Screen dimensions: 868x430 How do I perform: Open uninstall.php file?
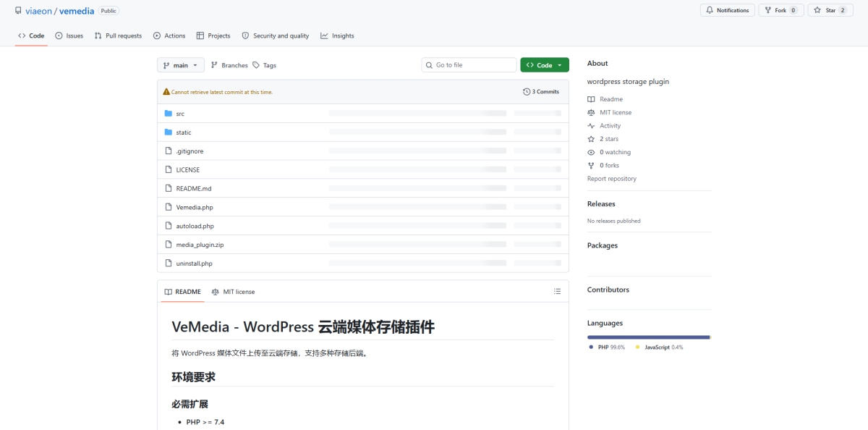coord(195,264)
